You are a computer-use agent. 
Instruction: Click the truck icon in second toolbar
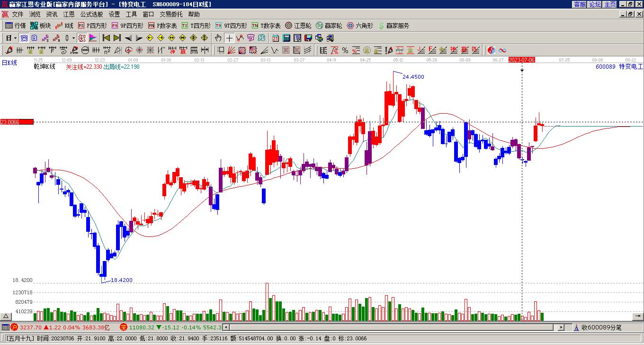[330, 38]
